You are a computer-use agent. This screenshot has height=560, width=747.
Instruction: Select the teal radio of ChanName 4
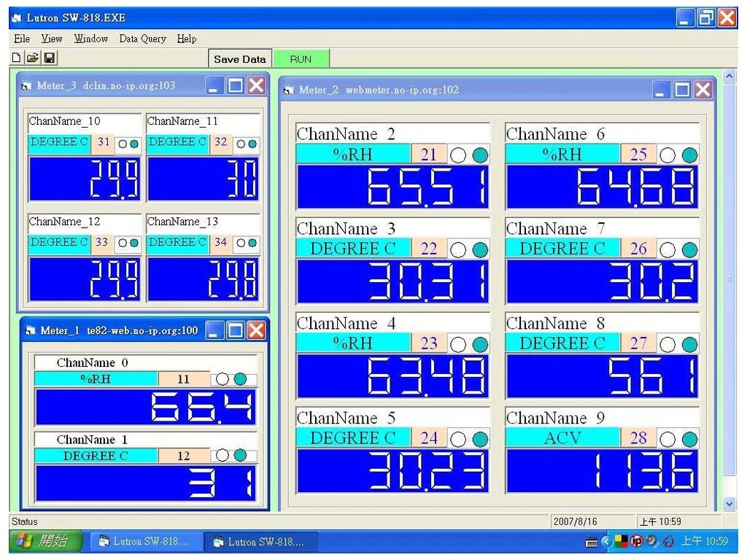pos(480,344)
